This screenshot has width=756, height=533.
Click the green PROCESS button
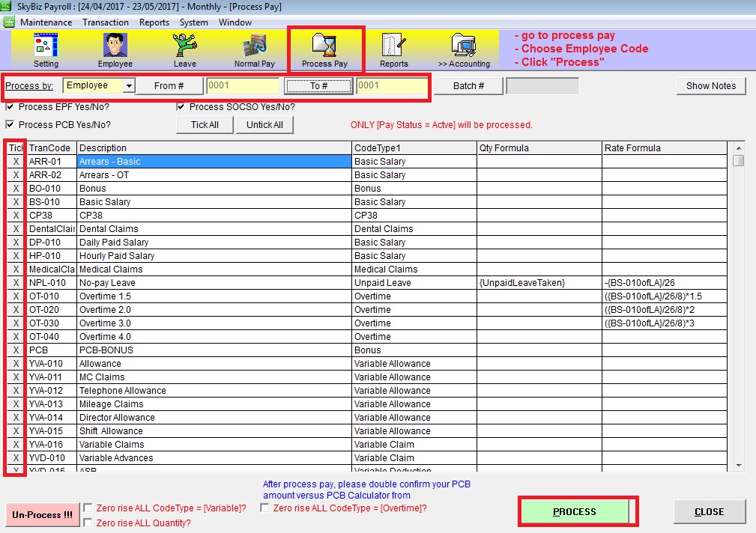[575, 511]
